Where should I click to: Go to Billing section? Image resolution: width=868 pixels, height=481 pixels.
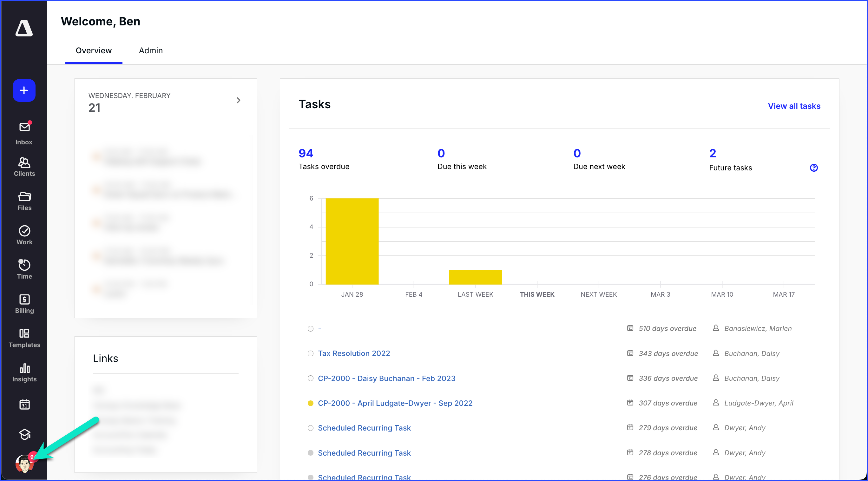pyautogui.click(x=24, y=304)
